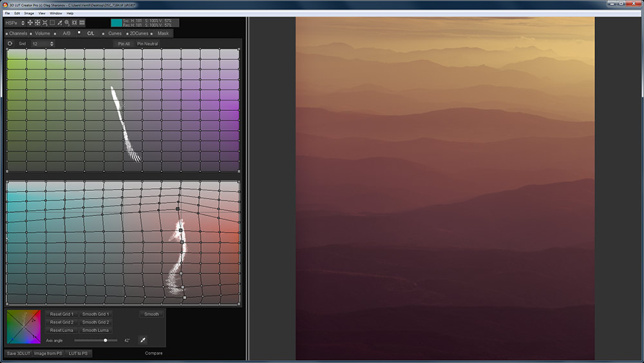This screenshot has width=644, height=363.
Task: Click the teal source color swatch
Action: (x=116, y=23)
